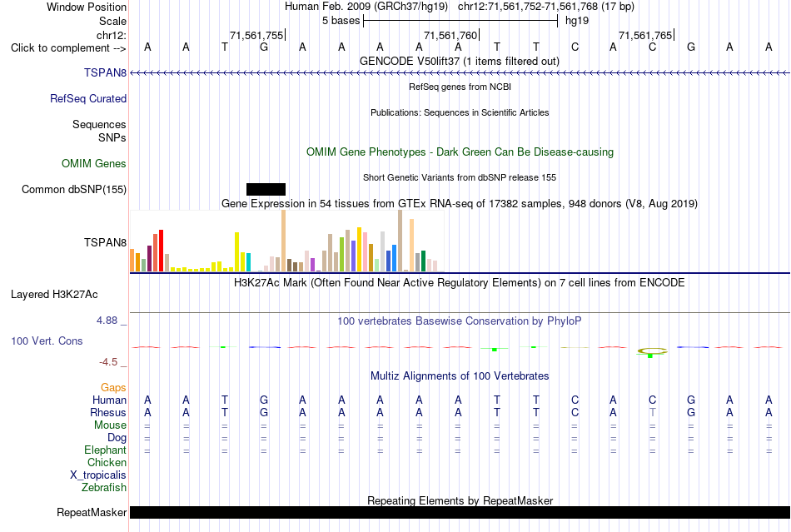This screenshot has height=532, width=791.
Task: Click the 71,561,765 ruler position
Action: [645, 35]
